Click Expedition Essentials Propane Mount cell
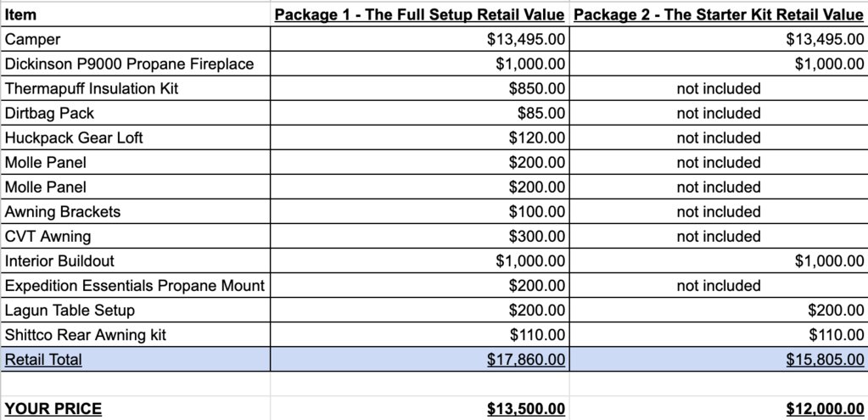Viewport: 868px width, 420px height. 135,286
